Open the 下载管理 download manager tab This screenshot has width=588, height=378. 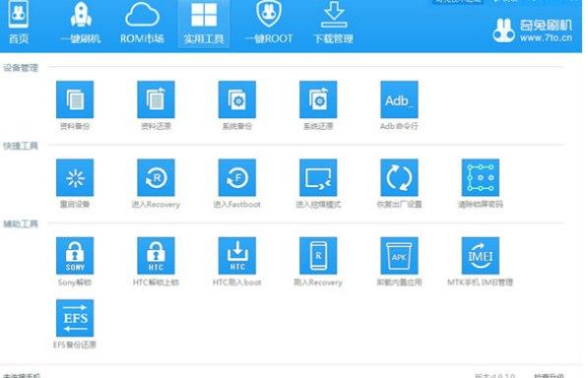333,23
